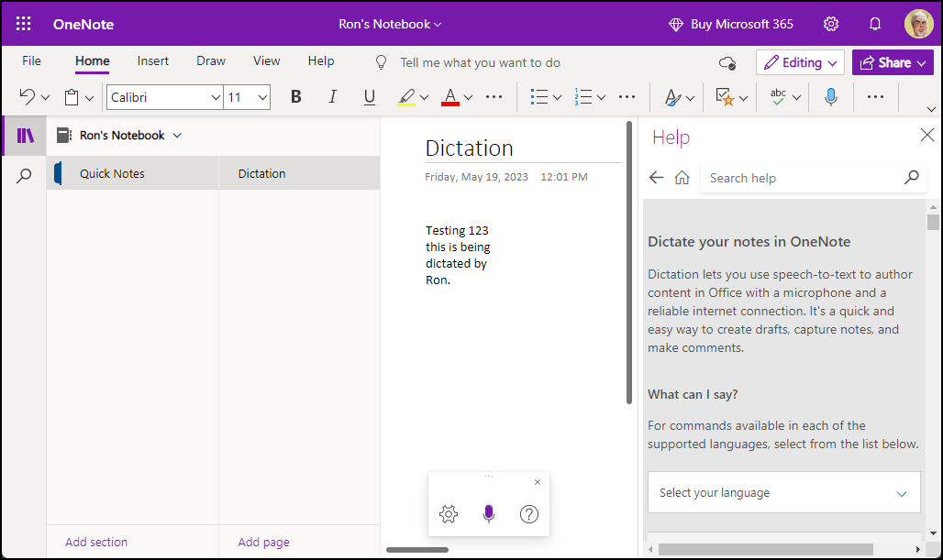This screenshot has height=560, width=943.
Task: Select the Home tab
Action: [x=92, y=60]
